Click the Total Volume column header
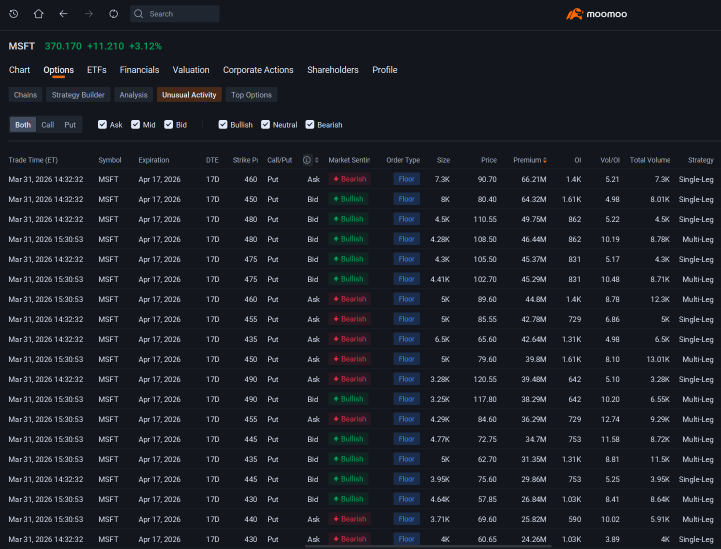Viewport: 721px width, 549px height. 650,160
